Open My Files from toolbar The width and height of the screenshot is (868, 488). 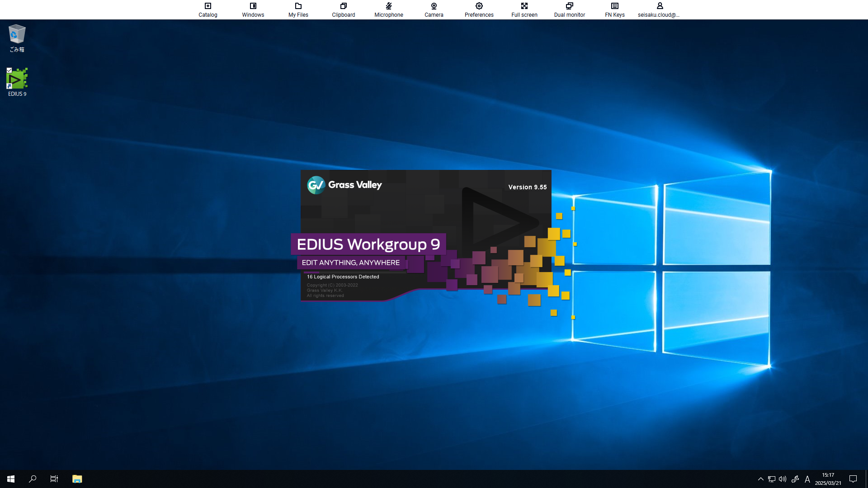(x=298, y=9)
